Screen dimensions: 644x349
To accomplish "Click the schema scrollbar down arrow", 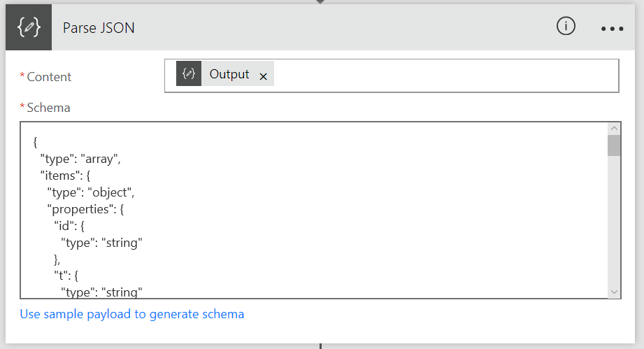I will point(614,292).
